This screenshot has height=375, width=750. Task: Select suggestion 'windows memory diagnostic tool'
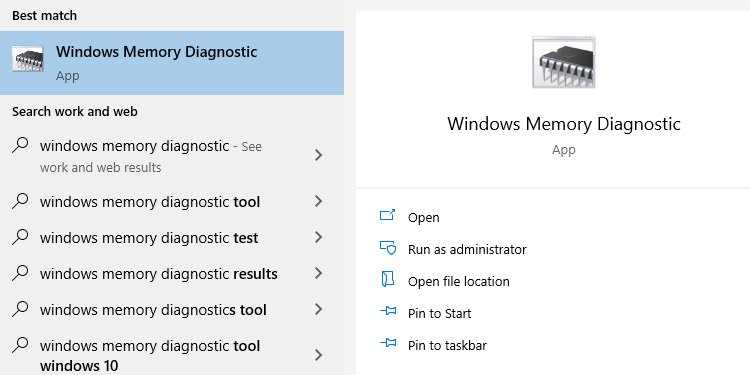click(172, 201)
